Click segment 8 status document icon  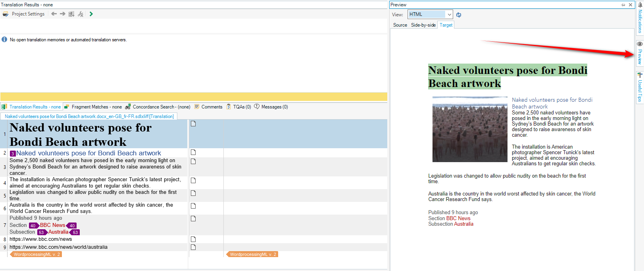pyautogui.click(x=193, y=239)
